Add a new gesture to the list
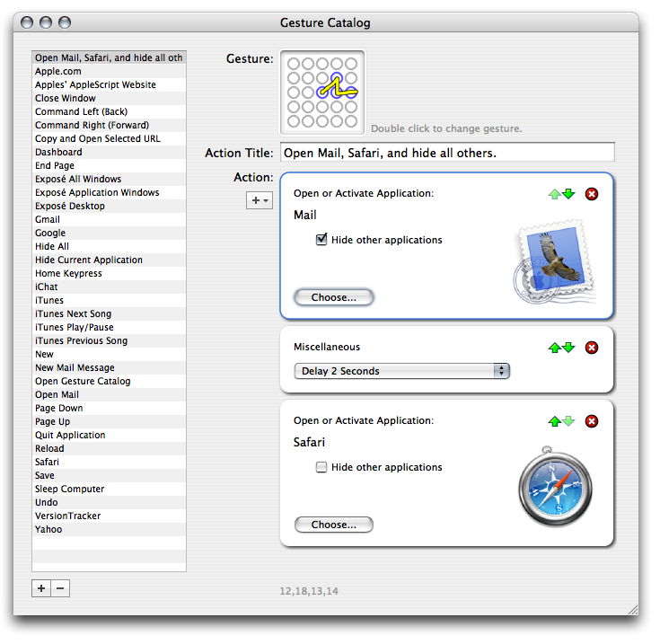 point(41,588)
